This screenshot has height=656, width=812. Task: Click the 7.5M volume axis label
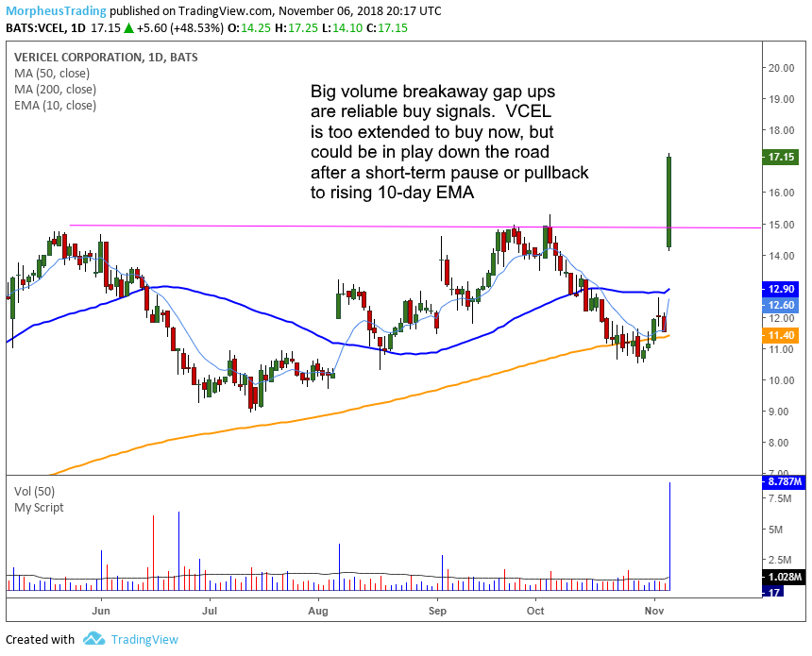[780, 498]
